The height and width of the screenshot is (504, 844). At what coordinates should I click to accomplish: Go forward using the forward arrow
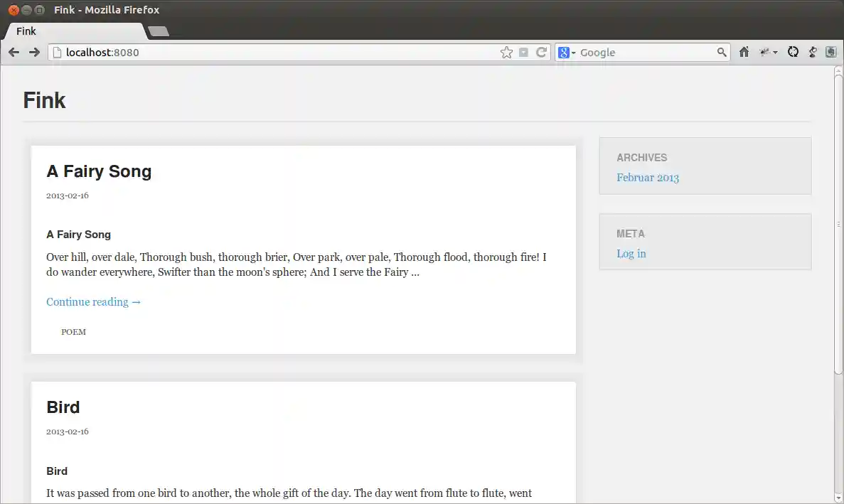coord(34,52)
